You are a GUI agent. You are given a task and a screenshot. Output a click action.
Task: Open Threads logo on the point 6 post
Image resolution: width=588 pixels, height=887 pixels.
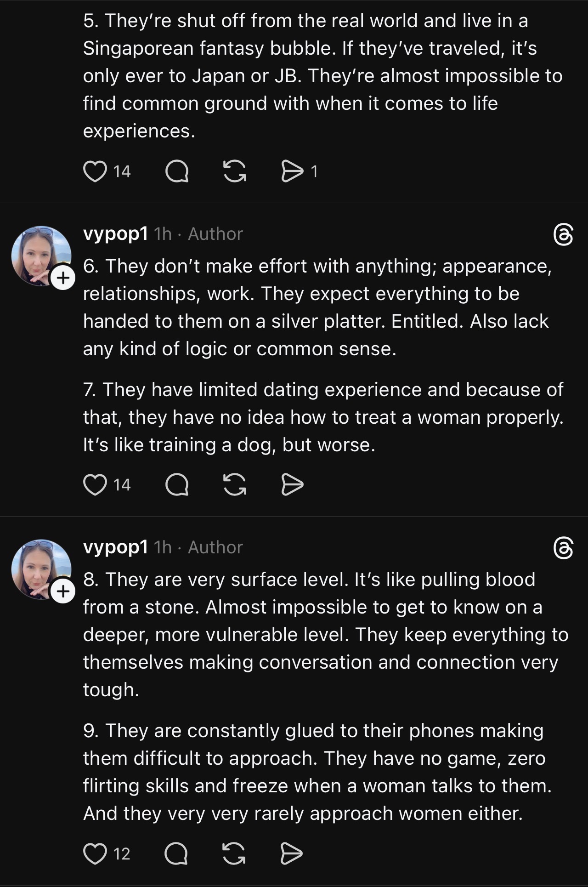pos(563,235)
